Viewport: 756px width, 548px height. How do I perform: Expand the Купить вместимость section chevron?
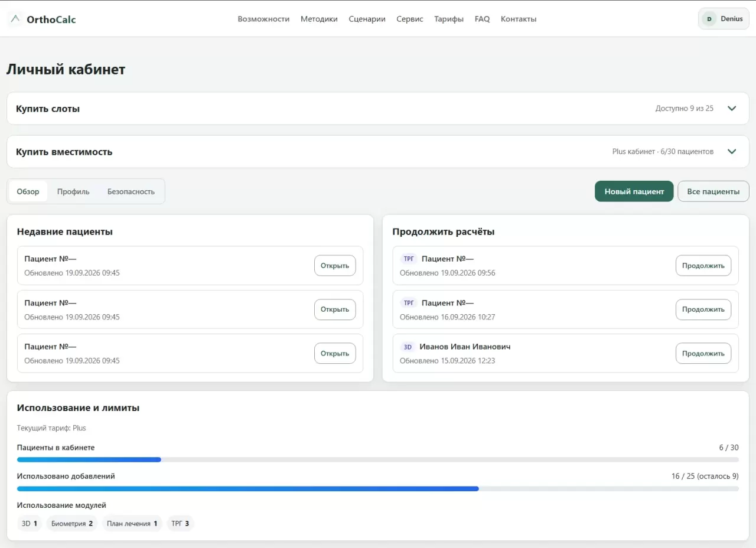732,152
